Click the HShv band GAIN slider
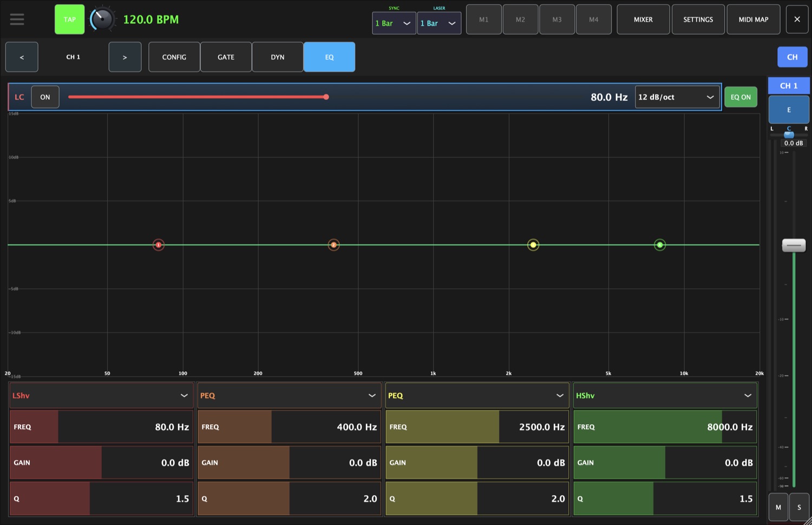Viewport: 812px width, 525px height. click(x=665, y=463)
